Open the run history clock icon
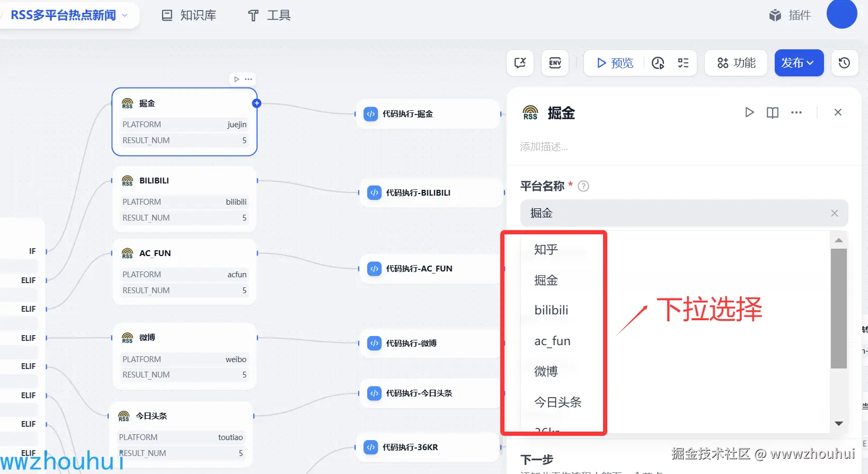The width and height of the screenshot is (868, 474). tap(658, 63)
